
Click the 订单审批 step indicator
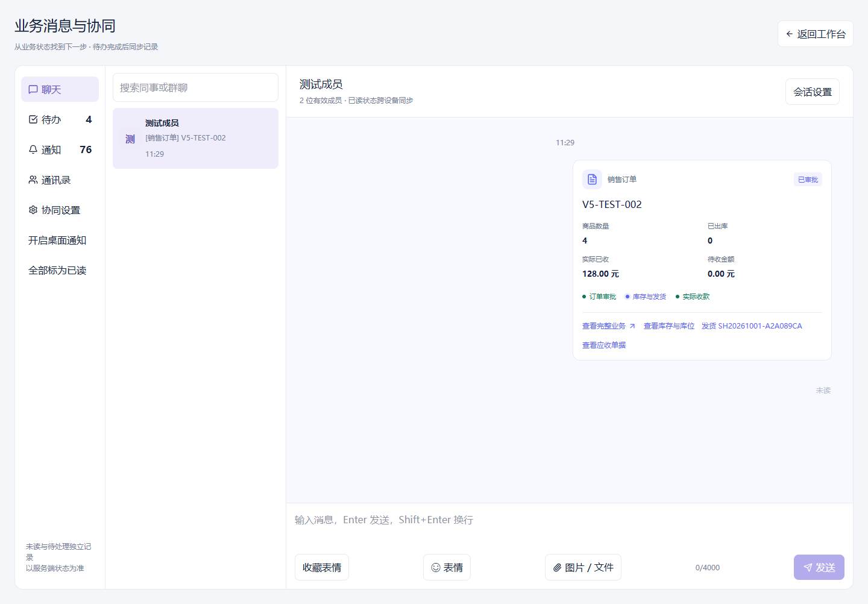599,297
